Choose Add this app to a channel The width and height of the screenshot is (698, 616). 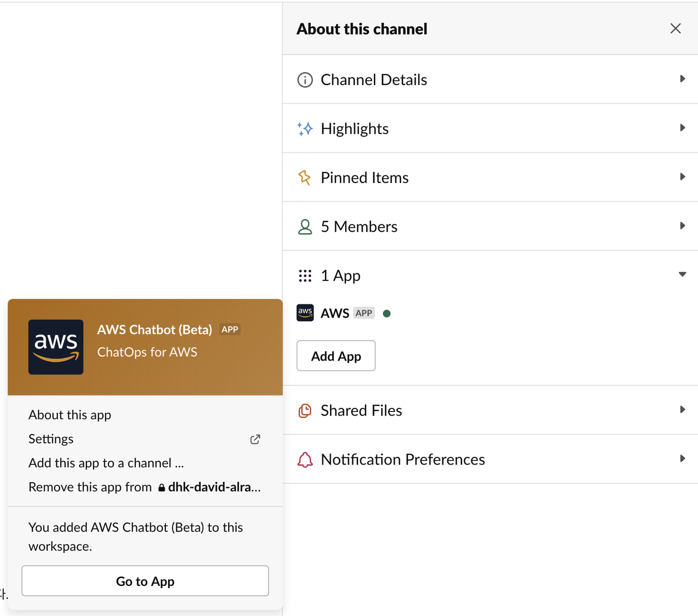(x=106, y=463)
